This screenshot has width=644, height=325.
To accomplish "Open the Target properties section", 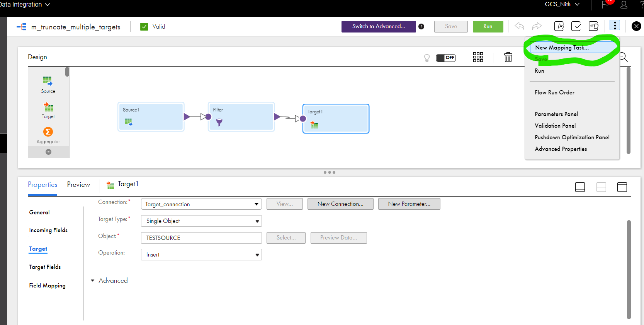I will coord(38,249).
